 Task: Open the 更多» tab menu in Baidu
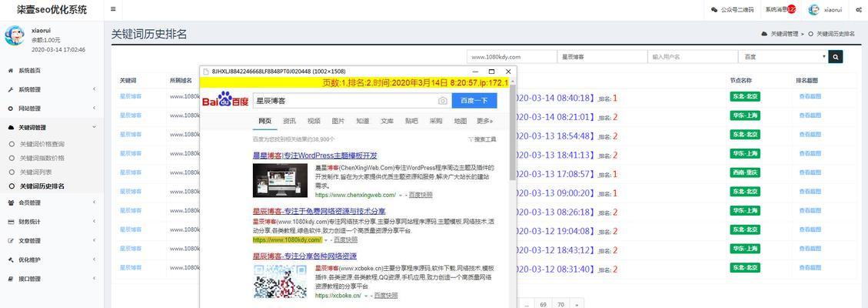(x=484, y=121)
